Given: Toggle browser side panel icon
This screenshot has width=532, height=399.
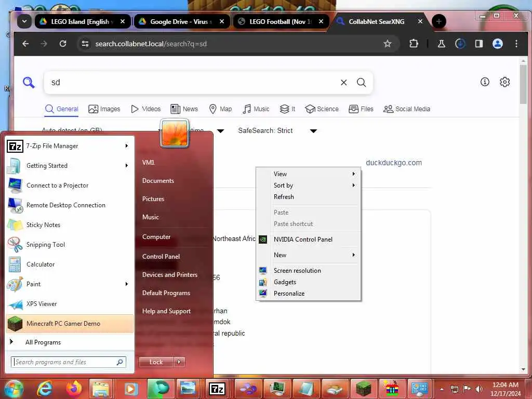Looking at the screenshot, I should tap(478, 44).
